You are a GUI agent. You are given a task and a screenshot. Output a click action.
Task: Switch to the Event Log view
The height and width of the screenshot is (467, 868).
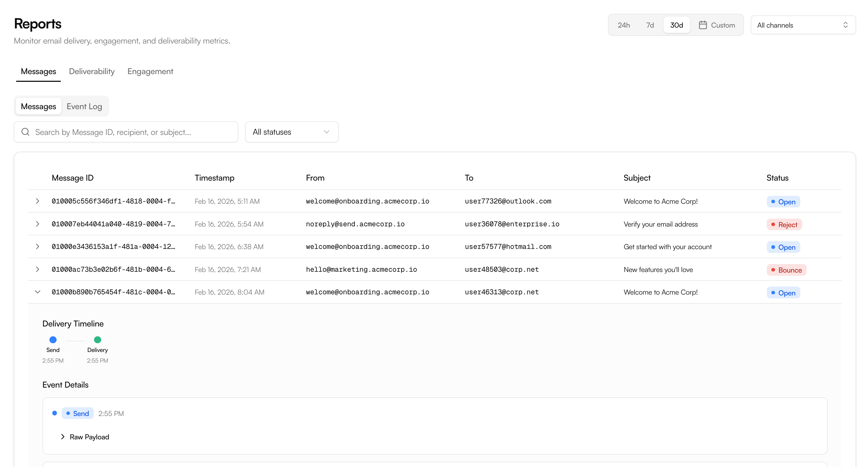[x=84, y=107]
